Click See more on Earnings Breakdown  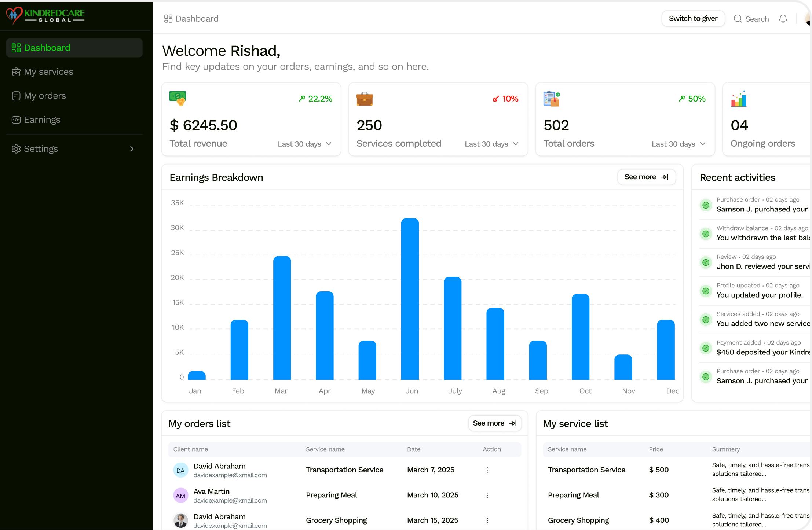[646, 177]
